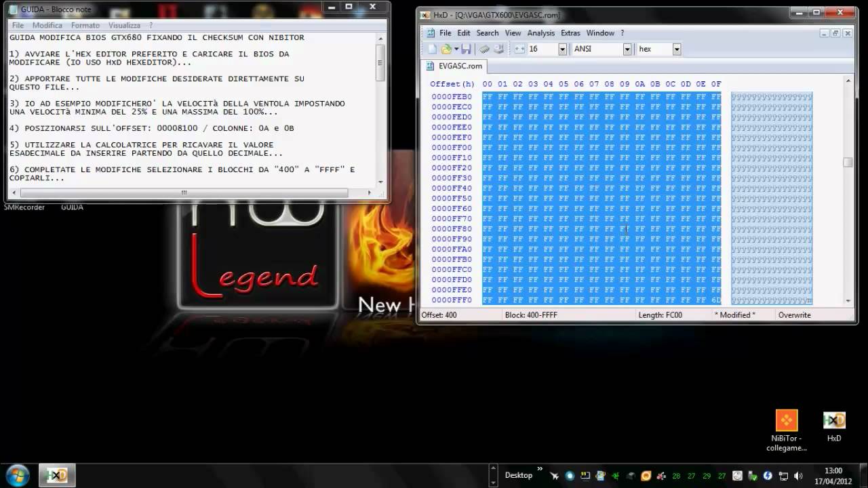
Task: Click the Notepad icon in GUIDA title bar
Action: point(14,9)
